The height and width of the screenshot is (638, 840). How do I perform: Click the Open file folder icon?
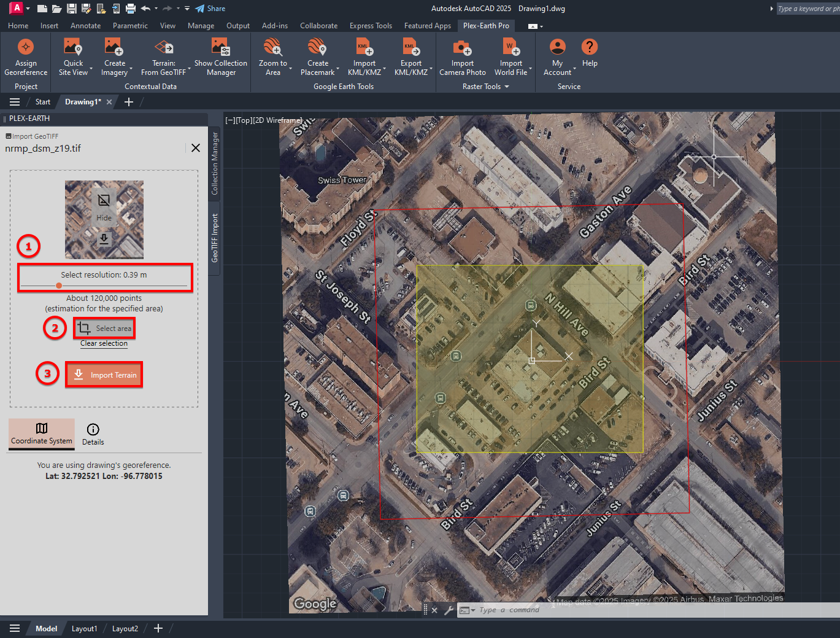coord(56,9)
